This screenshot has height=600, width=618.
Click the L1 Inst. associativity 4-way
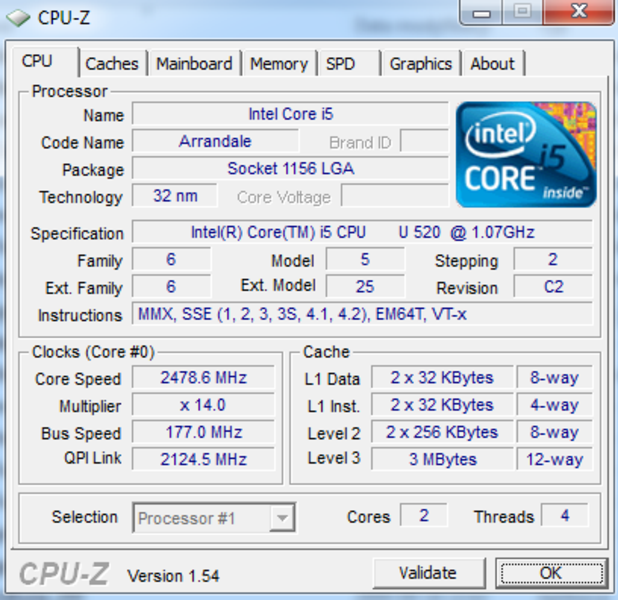pos(555,405)
